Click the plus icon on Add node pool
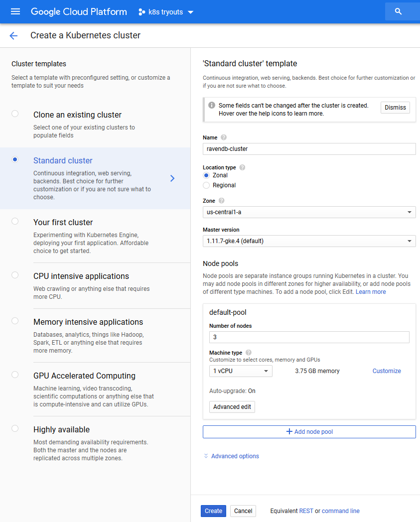This screenshot has height=522, width=420. pos(289,431)
